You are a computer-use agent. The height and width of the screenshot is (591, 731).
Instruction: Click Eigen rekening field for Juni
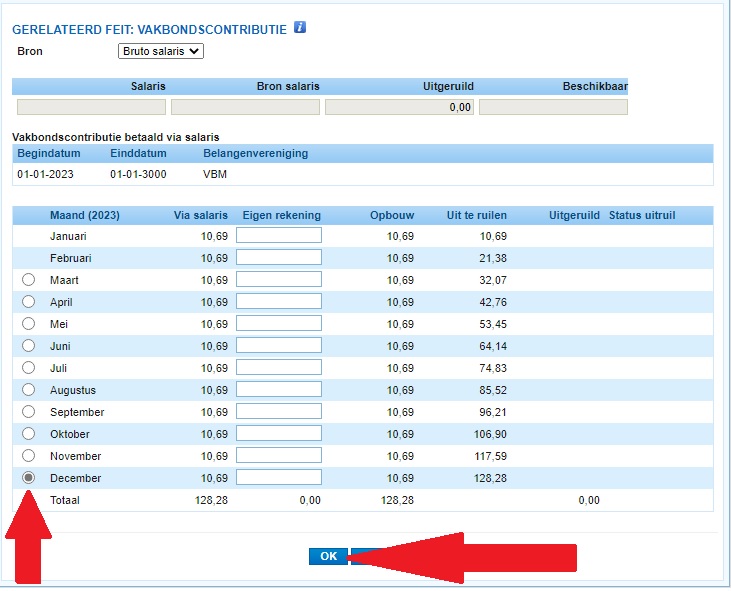click(279, 345)
